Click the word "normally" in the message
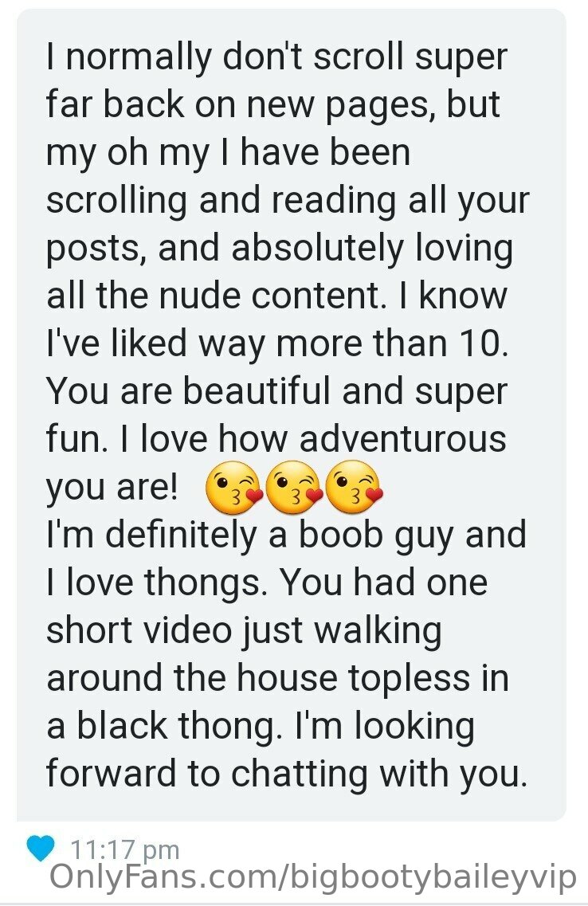588x906 pixels. (139, 58)
